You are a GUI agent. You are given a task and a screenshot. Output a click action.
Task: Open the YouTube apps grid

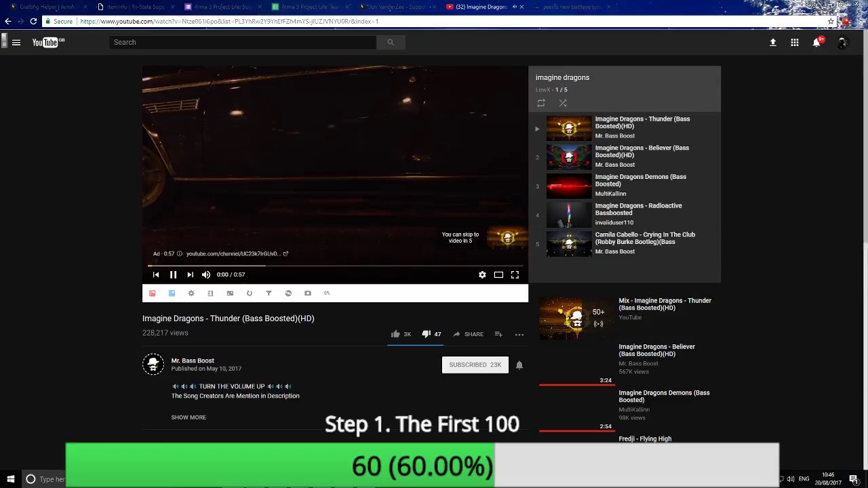point(795,43)
